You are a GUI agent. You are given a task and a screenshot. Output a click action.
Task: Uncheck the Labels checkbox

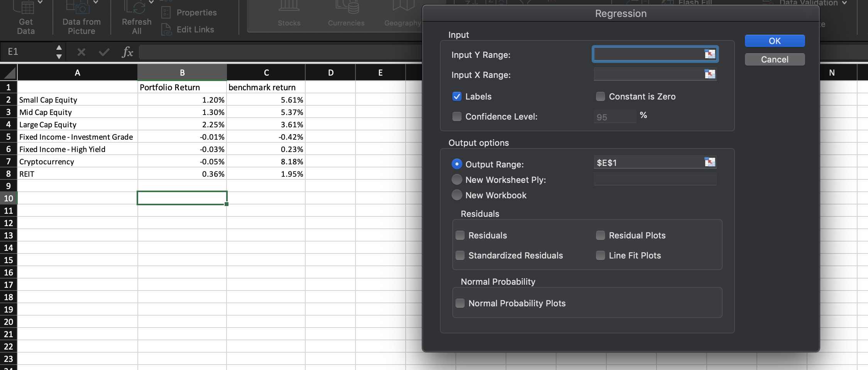click(457, 96)
